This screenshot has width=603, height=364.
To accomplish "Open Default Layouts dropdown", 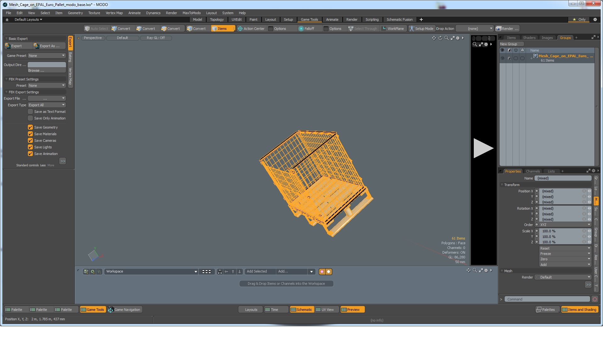I will (x=28, y=19).
